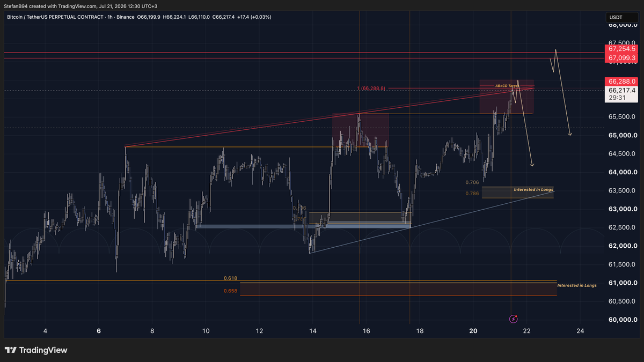The height and width of the screenshot is (362, 644).
Task: Click 65,500.0 on the price axis
Action: point(623,116)
